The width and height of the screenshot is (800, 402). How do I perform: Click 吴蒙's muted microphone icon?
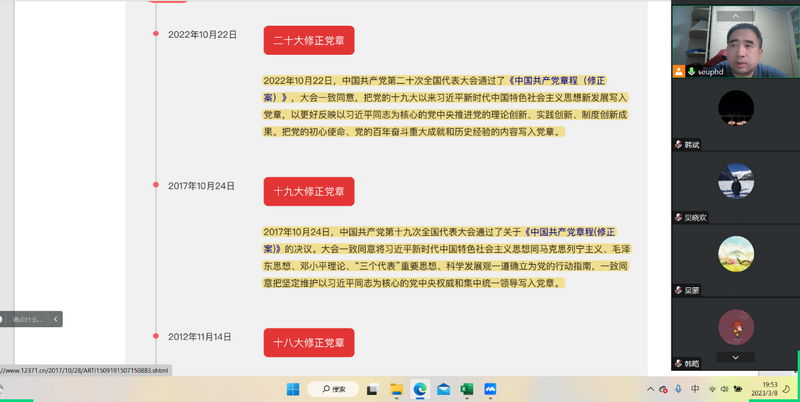679,290
